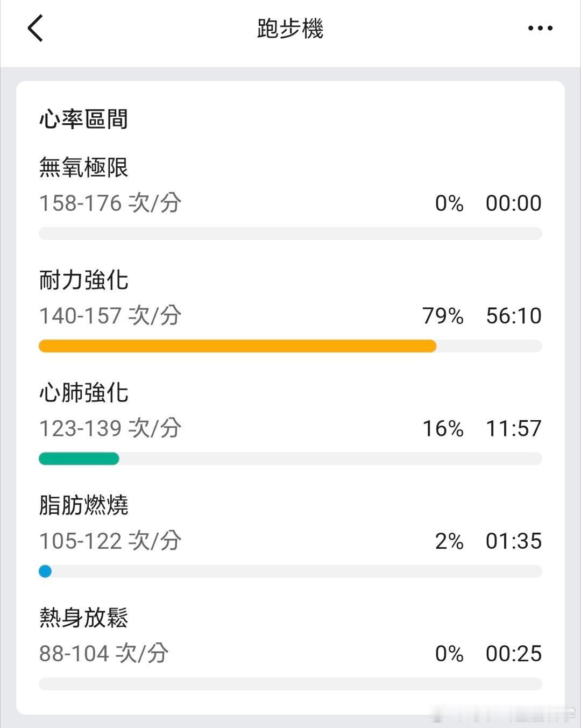Tap the empty 無氧極限 progress bar
The image size is (581, 728).
290,234
